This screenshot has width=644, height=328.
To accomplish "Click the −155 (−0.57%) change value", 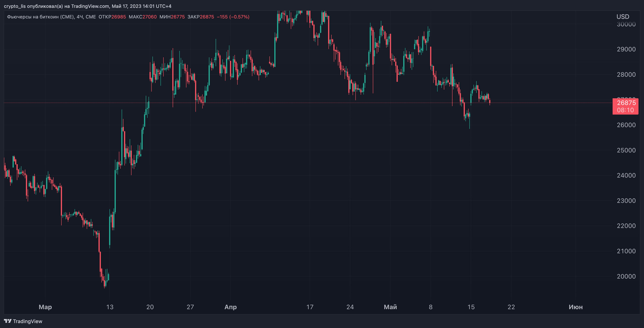I will click(233, 17).
